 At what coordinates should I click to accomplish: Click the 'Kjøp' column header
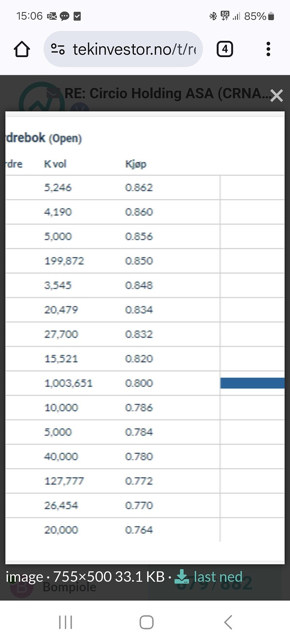point(136,164)
